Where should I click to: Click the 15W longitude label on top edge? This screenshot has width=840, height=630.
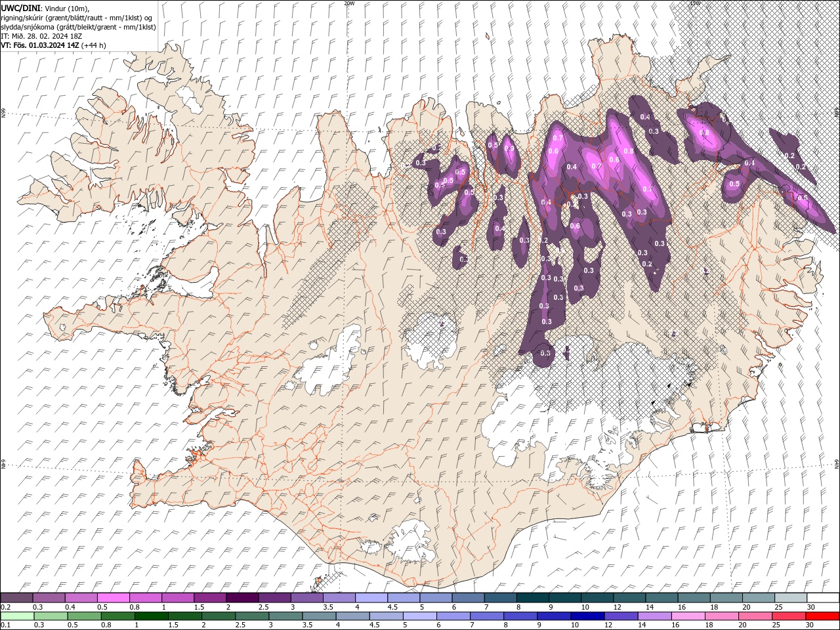tap(695, 3)
